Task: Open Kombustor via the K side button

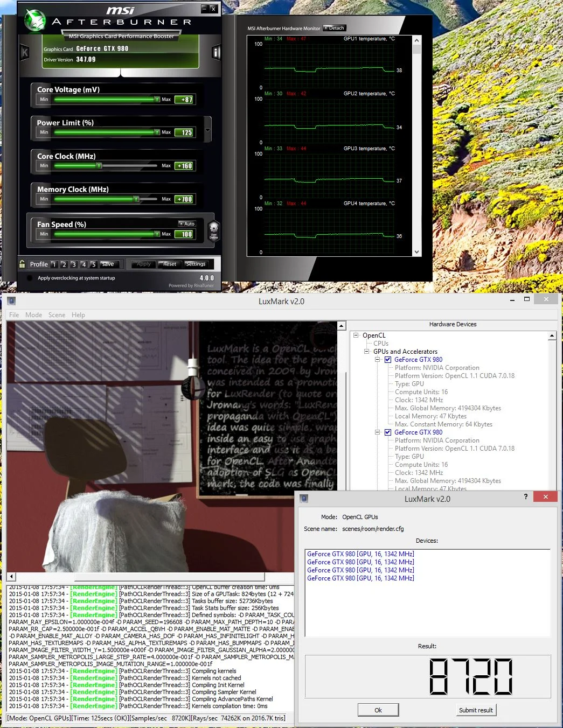Action: pos(24,52)
